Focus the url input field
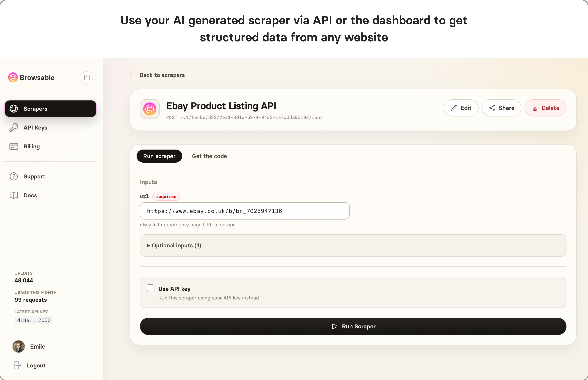 tap(245, 211)
